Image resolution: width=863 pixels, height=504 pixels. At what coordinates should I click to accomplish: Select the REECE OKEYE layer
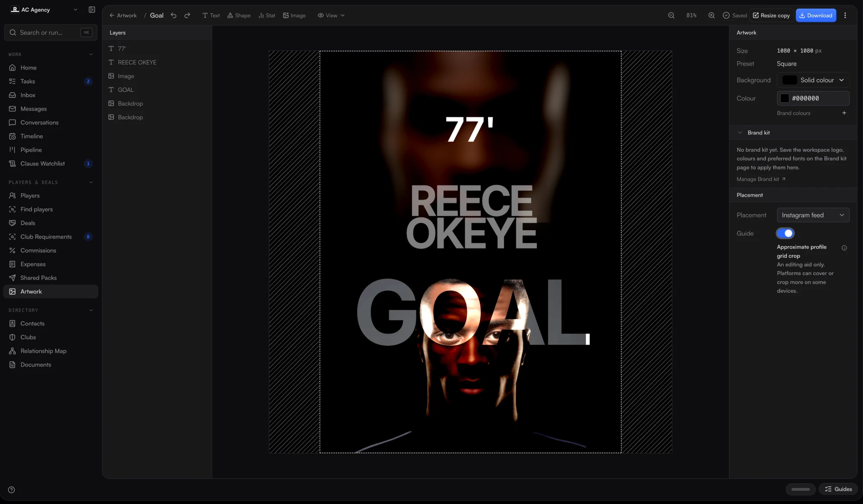pos(157,63)
